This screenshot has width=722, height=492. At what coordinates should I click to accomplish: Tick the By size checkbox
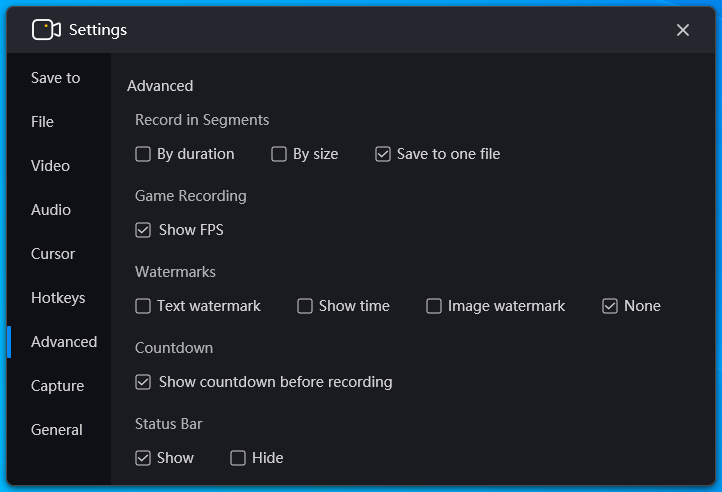[x=279, y=154]
